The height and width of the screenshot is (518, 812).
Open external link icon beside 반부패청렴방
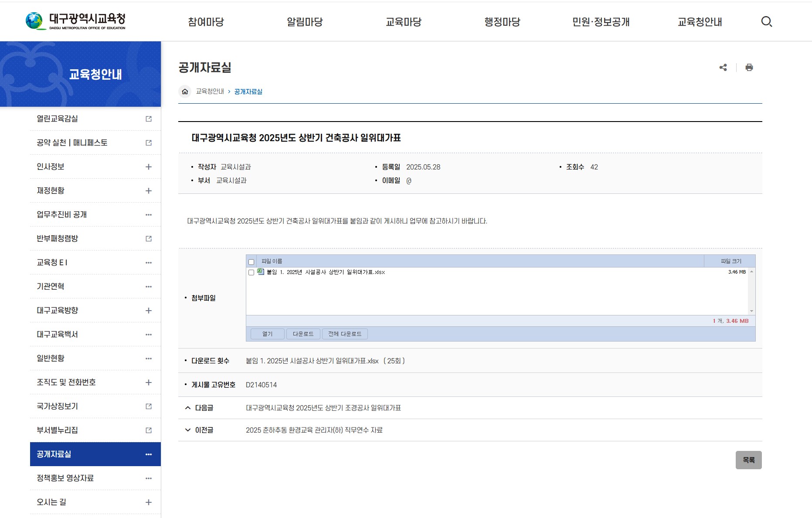[149, 239]
